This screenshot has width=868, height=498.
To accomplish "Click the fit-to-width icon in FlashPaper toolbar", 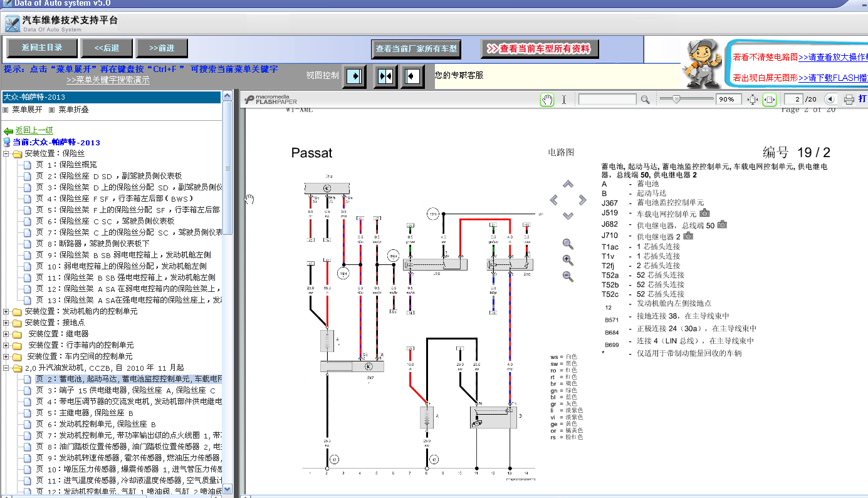I will [770, 100].
